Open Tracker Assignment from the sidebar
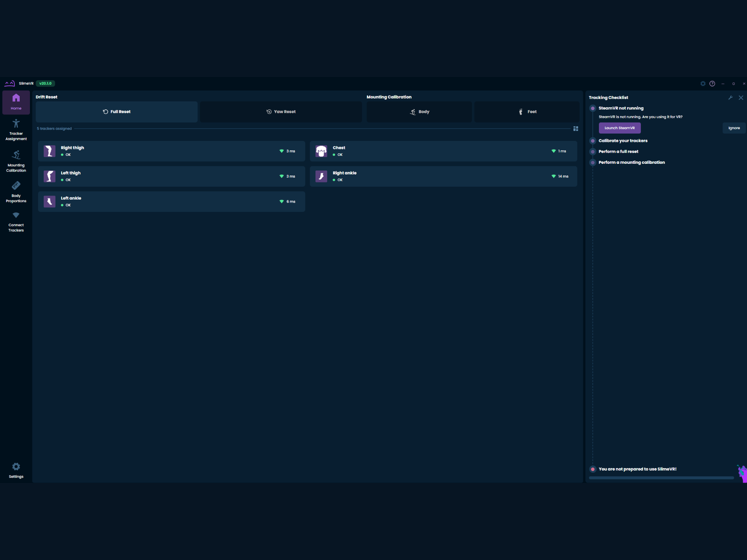This screenshot has height=560, width=747. point(16,130)
